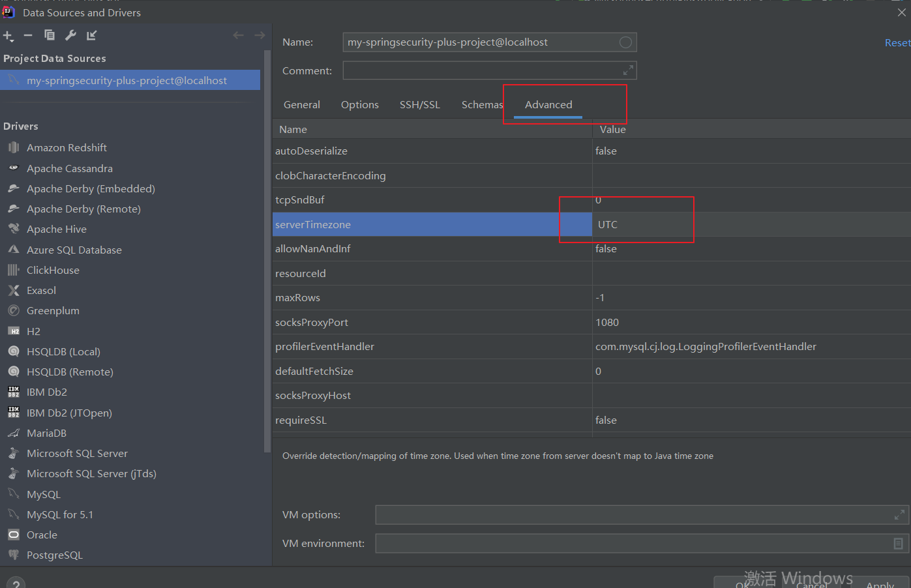Click the Azure SQL Database icon

(14, 250)
